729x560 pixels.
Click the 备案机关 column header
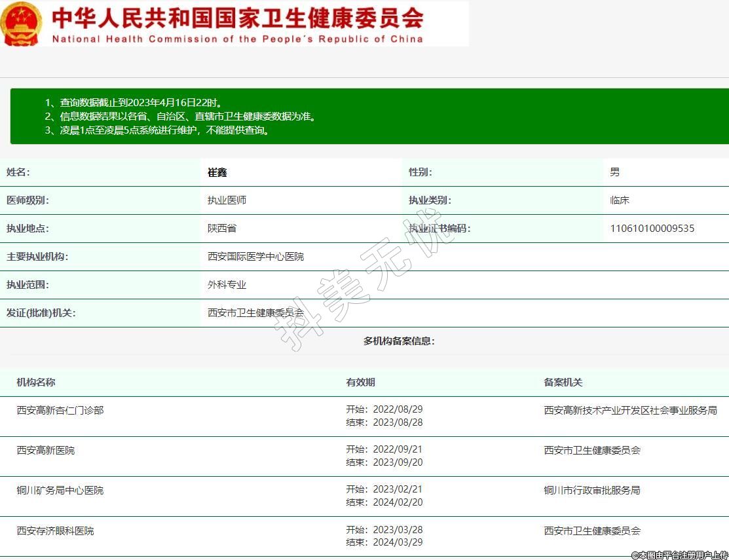click(x=563, y=383)
